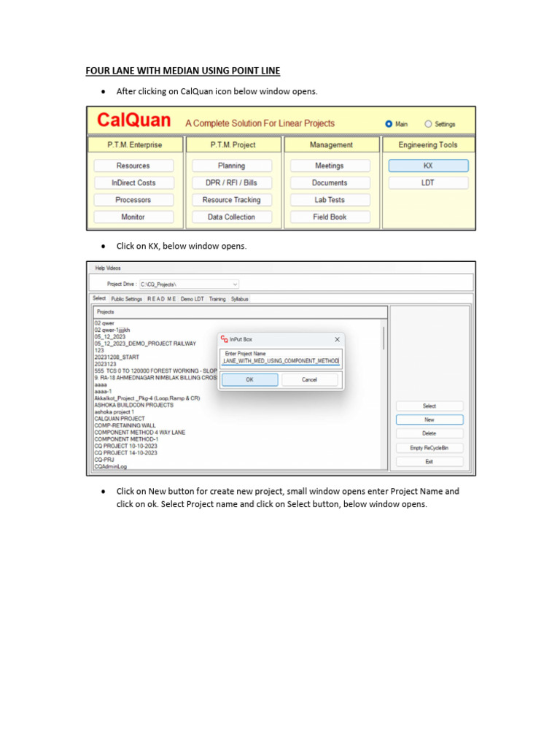Select 'ASHOKA BUILDCON PROJECTS' entry

(x=134, y=405)
